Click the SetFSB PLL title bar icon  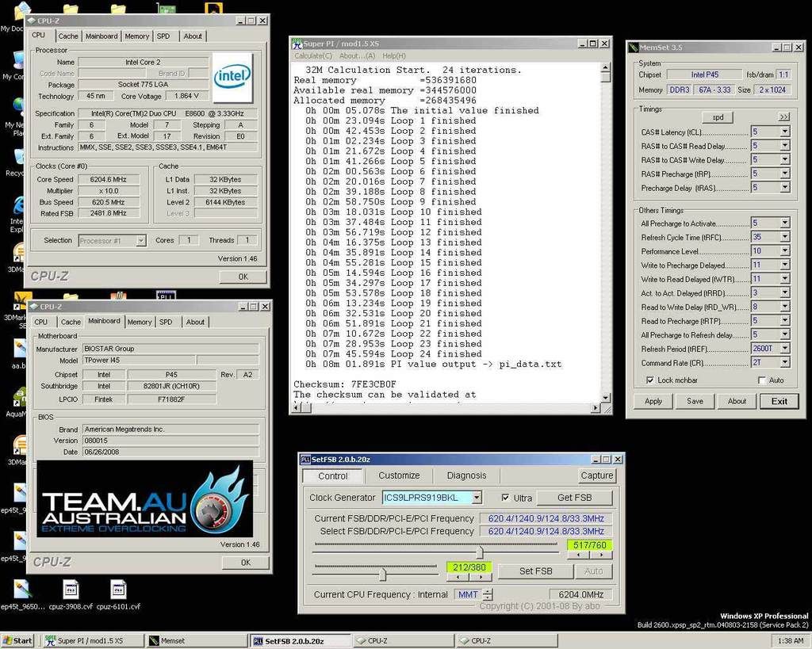click(x=305, y=459)
